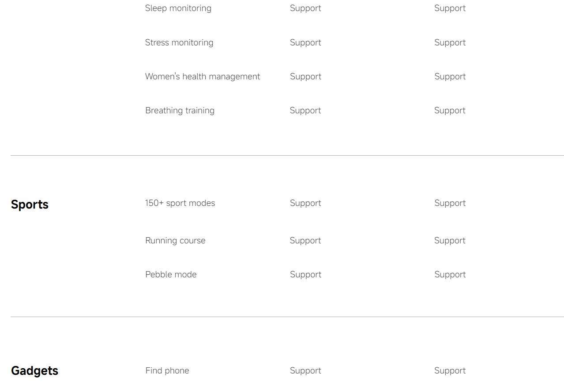Viewport: 564px width, 392px height.
Task: Select the Stress monitoring row label
Action: pyautogui.click(x=179, y=43)
